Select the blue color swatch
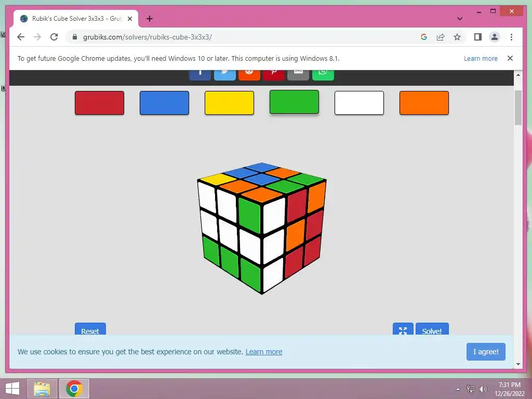The image size is (532, 399). [164, 103]
